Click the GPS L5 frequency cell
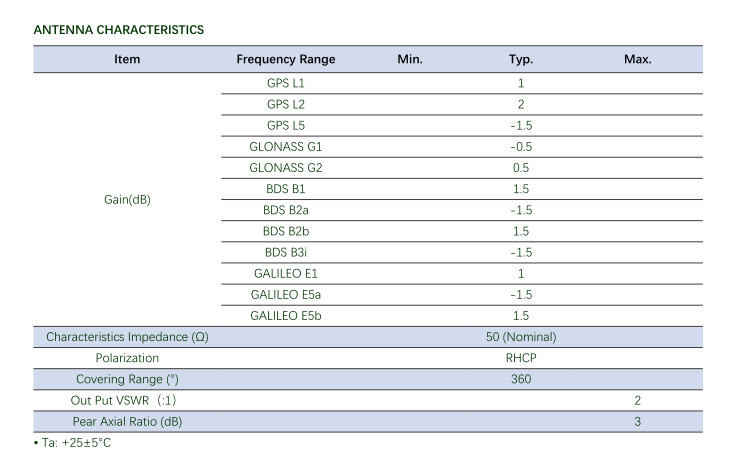 (x=285, y=126)
